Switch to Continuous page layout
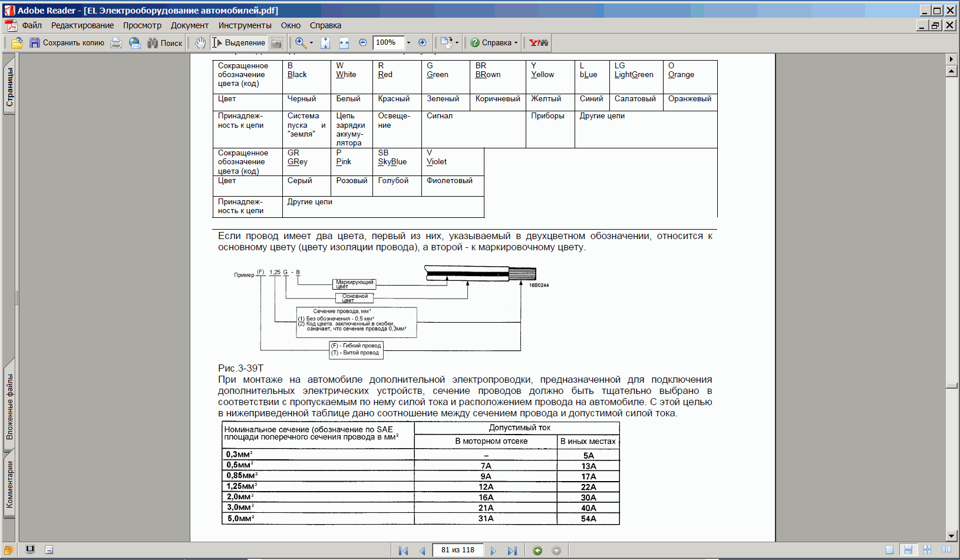The height and width of the screenshot is (560, 960). coord(908,550)
